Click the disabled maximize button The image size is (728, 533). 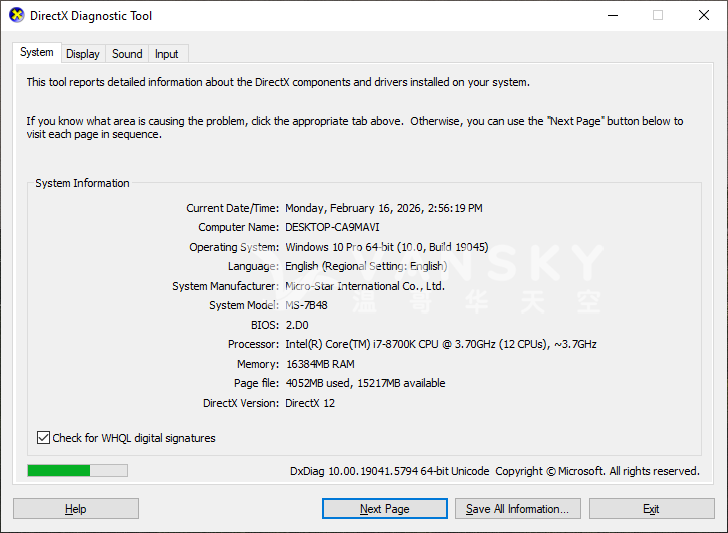click(x=658, y=16)
